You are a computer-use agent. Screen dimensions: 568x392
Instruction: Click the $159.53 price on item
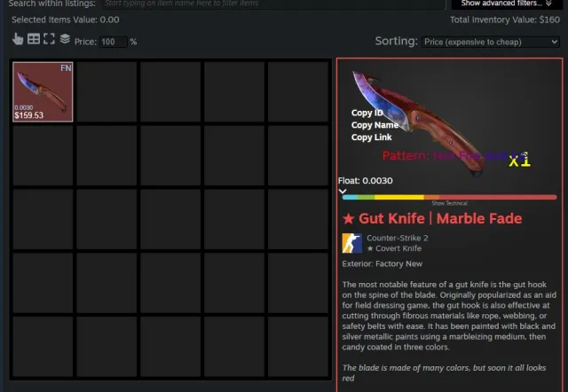tap(29, 115)
